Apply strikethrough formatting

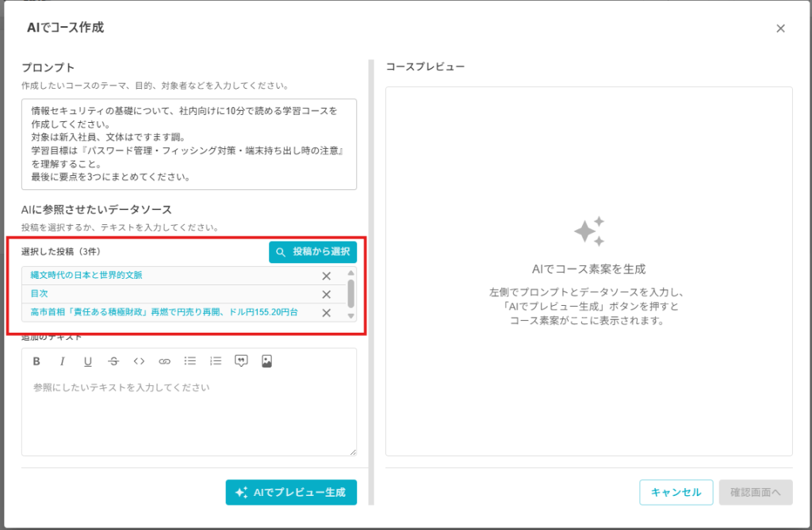pos(113,361)
